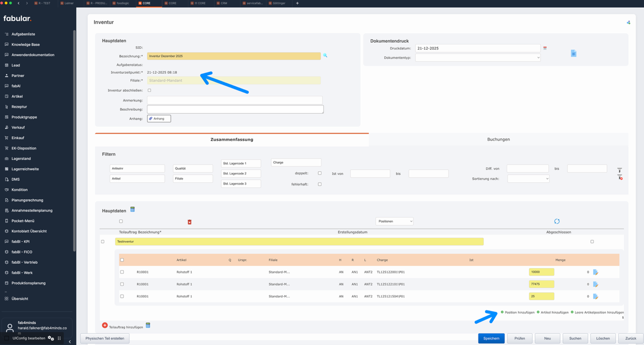Click red plus Teilauftrag hinzufügen icon
The height and width of the screenshot is (345, 644).
pyautogui.click(x=105, y=325)
